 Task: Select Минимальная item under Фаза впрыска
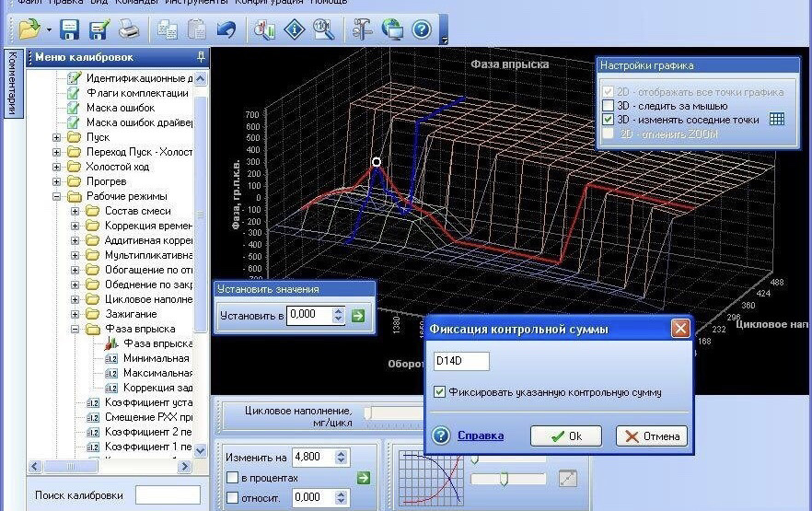156,358
